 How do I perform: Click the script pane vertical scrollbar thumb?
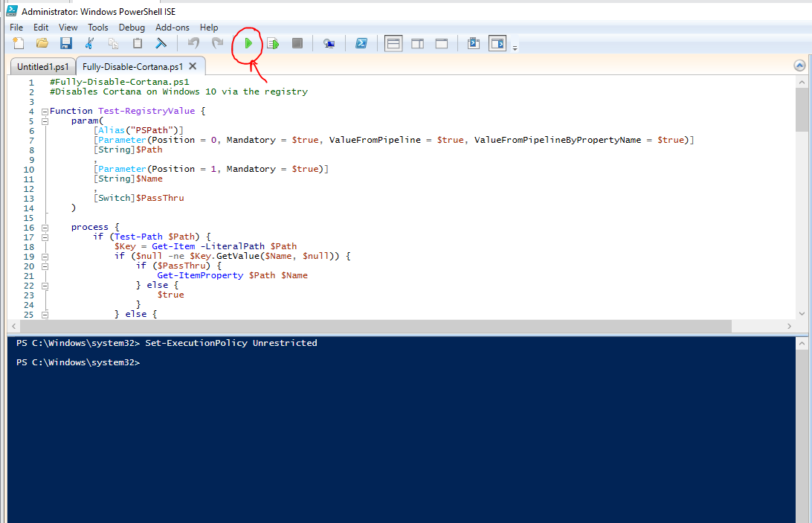[802, 109]
